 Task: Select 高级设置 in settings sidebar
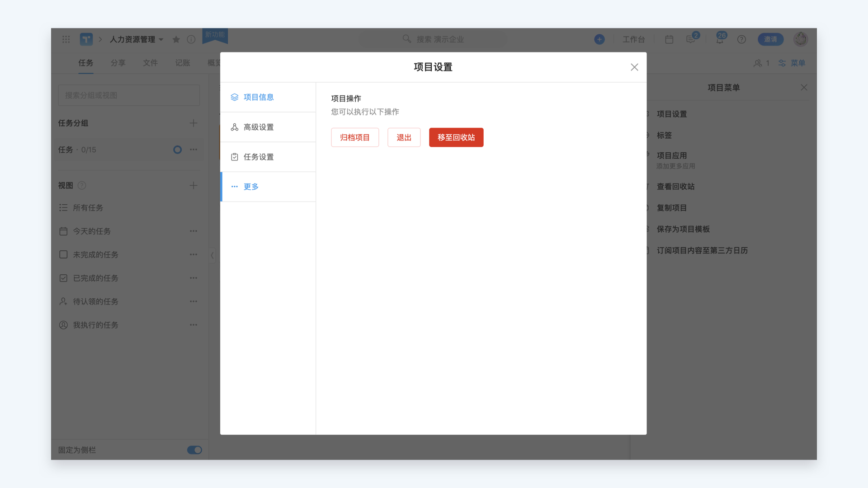(x=268, y=127)
